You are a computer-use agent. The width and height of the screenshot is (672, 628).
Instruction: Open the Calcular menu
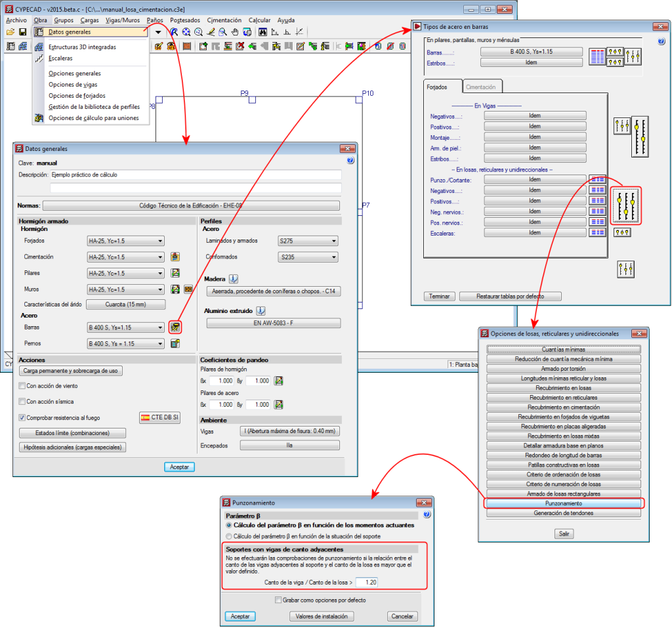click(x=260, y=20)
